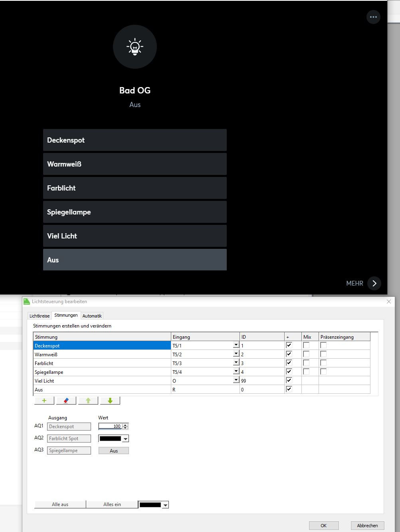This screenshot has width=400, height=532.
Task: Activate the Warmweiß mood in app
Action: pyautogui.click(x=135, y=164)
